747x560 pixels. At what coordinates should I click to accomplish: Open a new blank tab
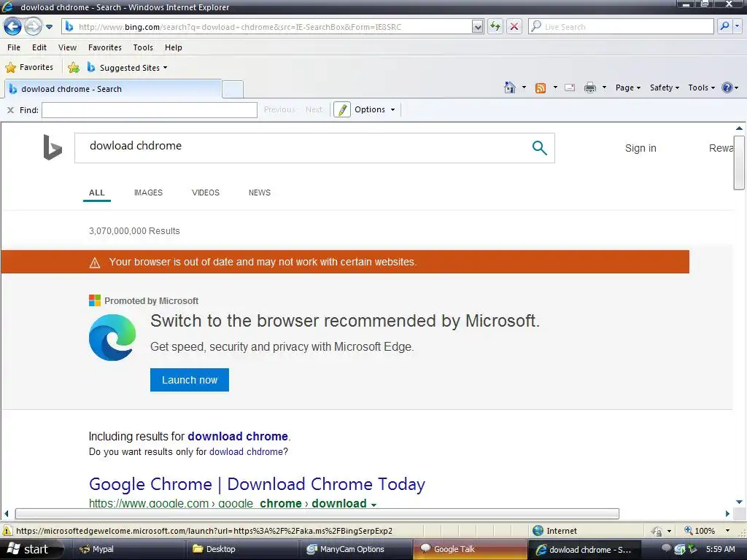click(x=233, y=90)
